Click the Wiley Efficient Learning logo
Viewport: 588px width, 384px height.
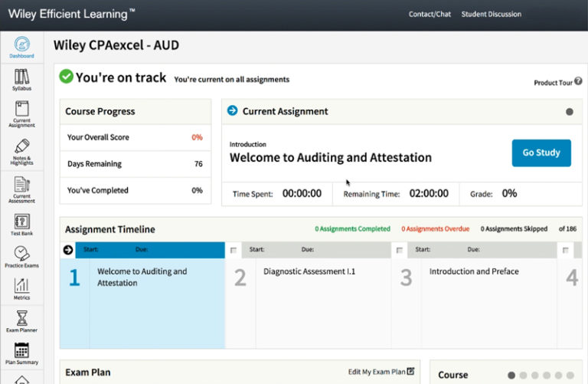(71, 14)
